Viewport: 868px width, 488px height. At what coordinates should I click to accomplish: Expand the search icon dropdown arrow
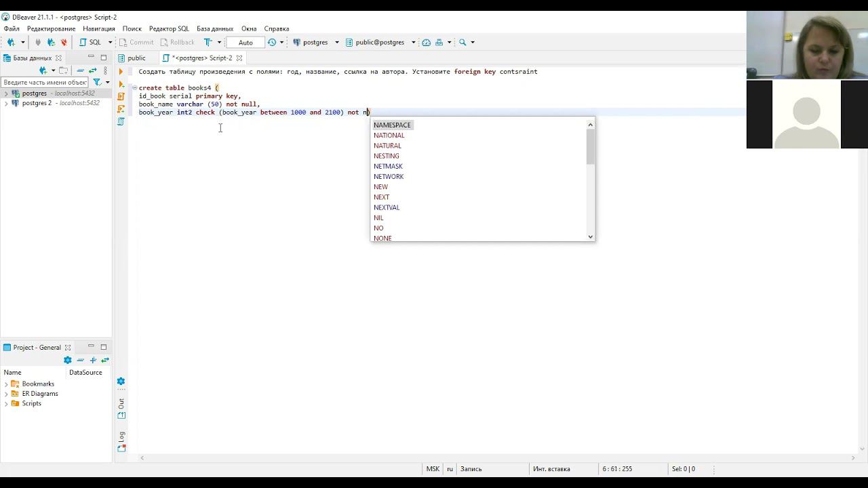[473, 42]
